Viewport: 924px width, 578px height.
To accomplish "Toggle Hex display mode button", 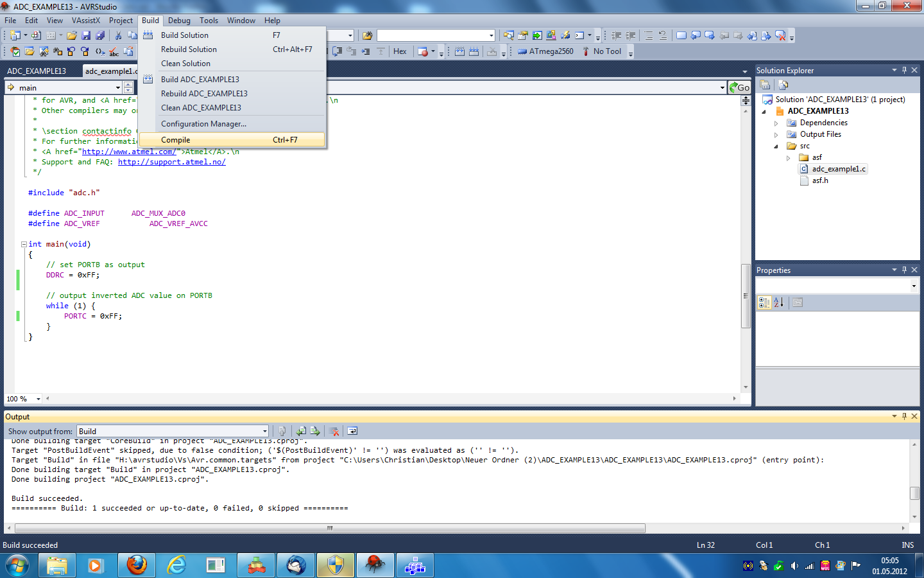I will pos(400,51).
